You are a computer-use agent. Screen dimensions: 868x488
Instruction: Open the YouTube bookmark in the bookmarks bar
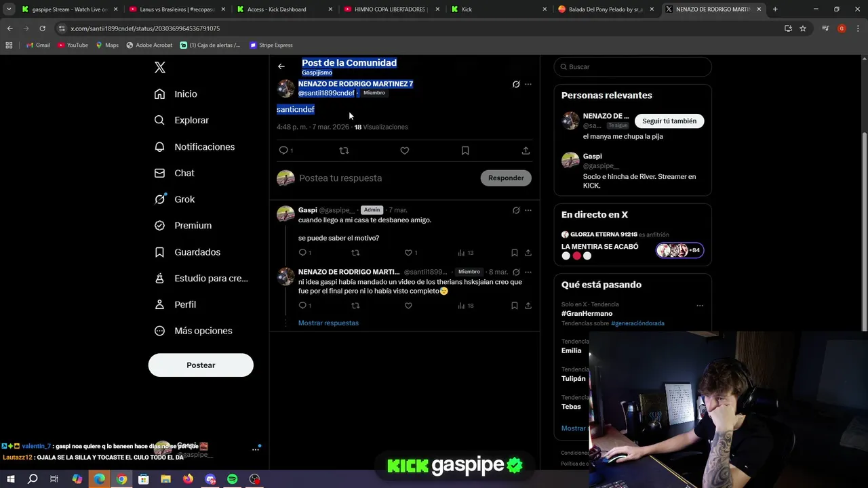tap(73, 45)
